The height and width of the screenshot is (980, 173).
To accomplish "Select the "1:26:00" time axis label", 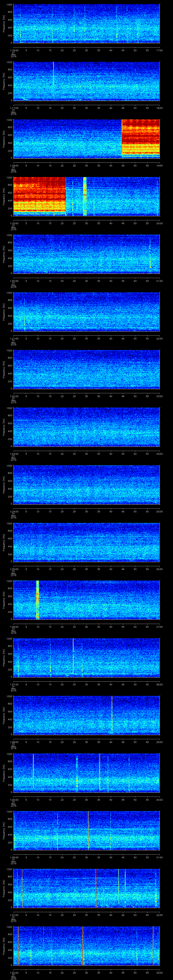I will (14, 627).
